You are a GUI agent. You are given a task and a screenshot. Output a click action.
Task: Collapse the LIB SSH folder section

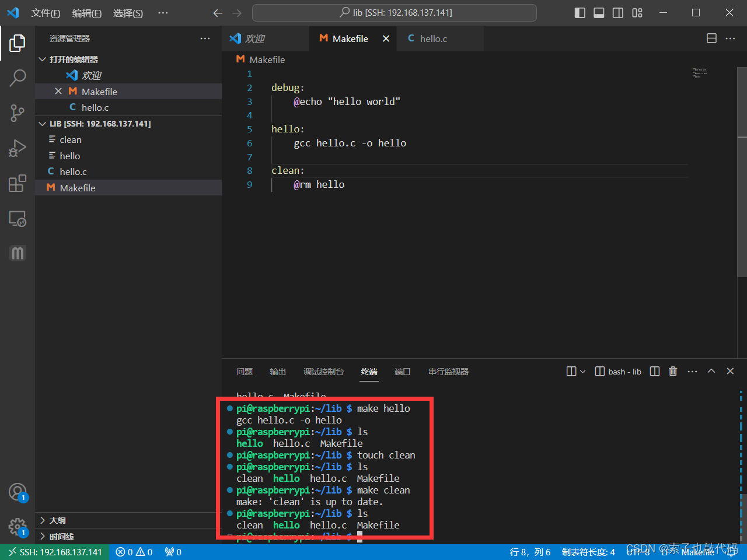coord(128,124)
